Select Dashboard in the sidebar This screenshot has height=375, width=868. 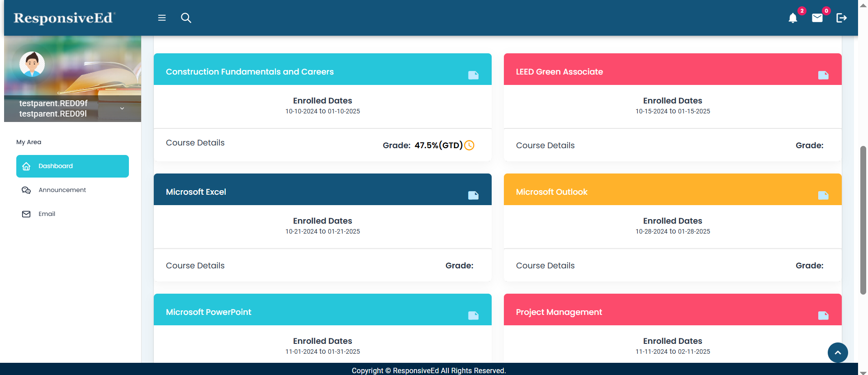tap(72, 166)
